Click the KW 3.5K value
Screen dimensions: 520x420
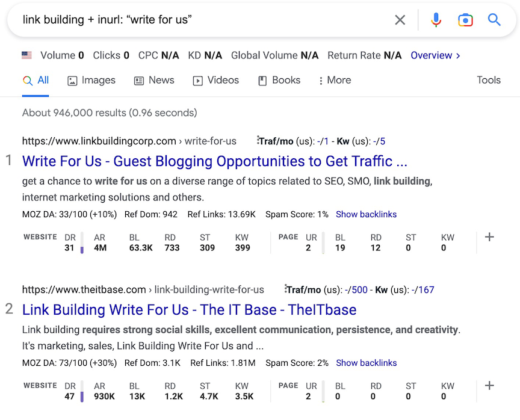(x=244, y=397)
